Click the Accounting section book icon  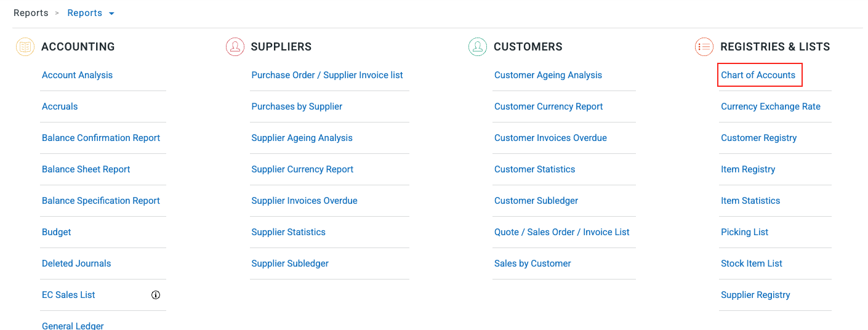pos(25,47)
